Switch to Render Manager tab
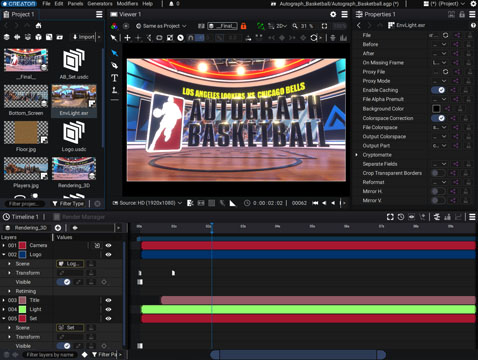478x360 pixels. pos(79,217)
